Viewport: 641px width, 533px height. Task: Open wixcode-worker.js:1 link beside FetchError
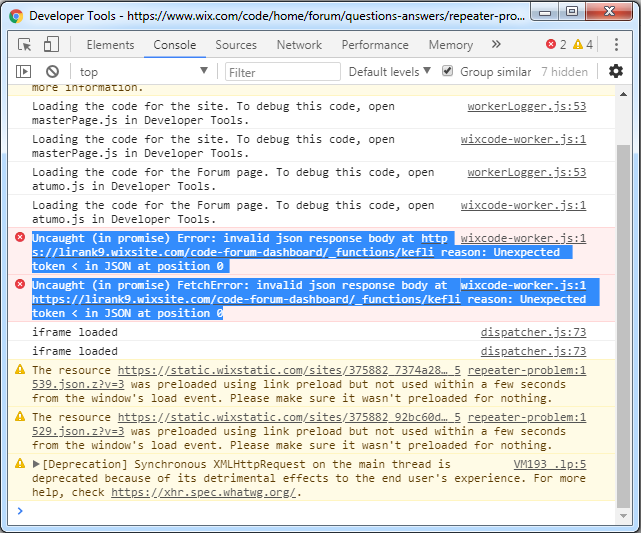click(x=523, y=285)
